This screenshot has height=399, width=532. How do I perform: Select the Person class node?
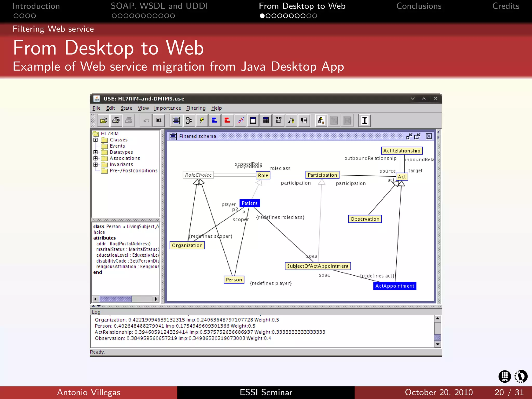234,280
